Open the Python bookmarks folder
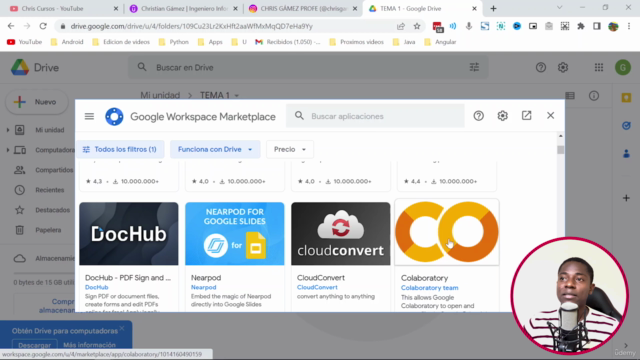 (x=174, y=42)
